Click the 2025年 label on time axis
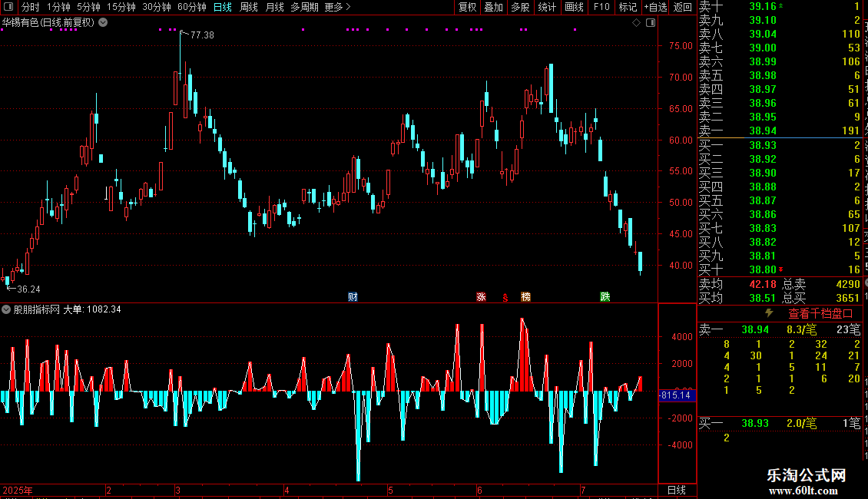Viewport: 868px width, 499px height. click(18, 490)
